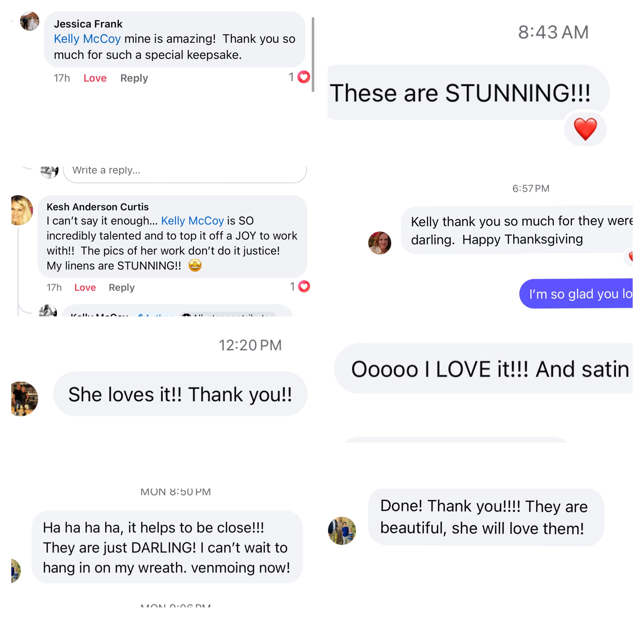Open Jessica Frank's profile picture

click(x=30, y=21)
